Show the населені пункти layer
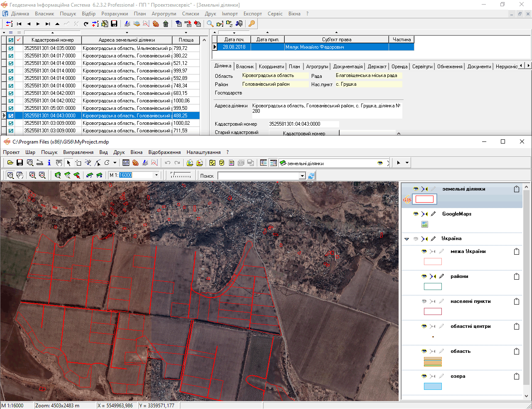 click(424, 301)
